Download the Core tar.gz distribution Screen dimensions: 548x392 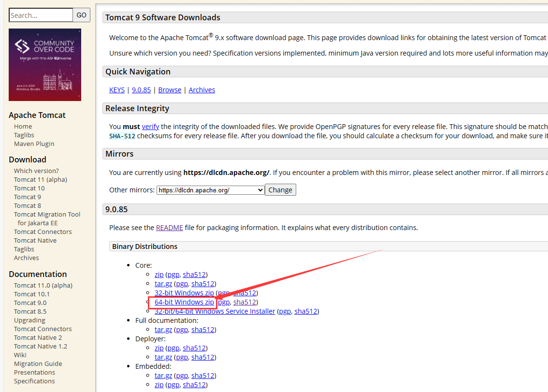pos(163,284)
